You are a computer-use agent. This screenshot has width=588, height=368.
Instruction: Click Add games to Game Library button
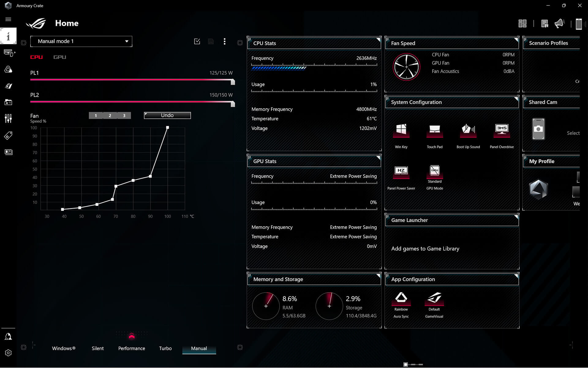(x=425, y=248)
